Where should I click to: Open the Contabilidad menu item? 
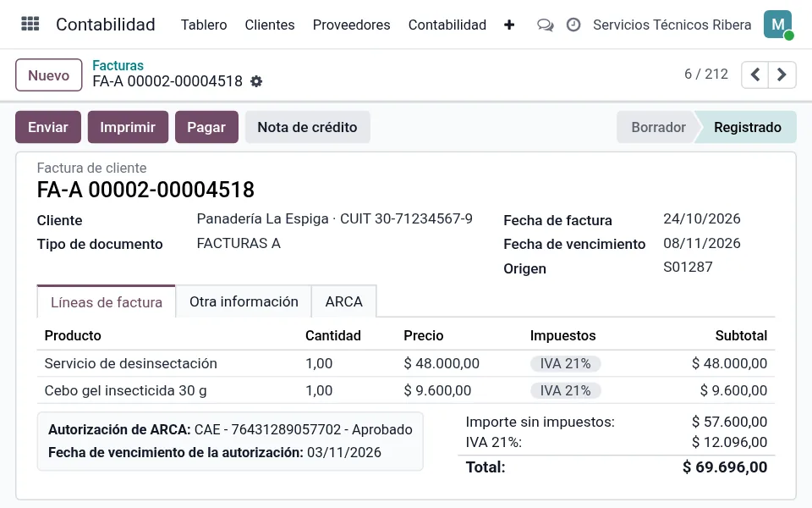[x=447, y=25]
